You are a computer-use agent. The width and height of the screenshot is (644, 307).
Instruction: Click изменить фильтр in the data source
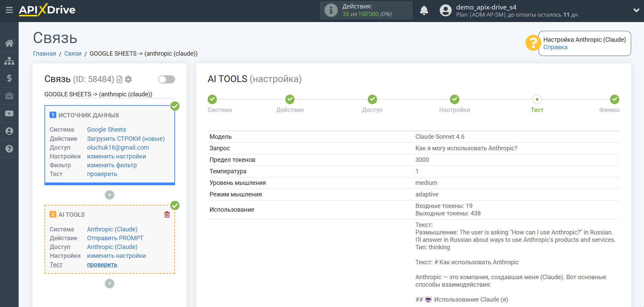click(112, 165)
